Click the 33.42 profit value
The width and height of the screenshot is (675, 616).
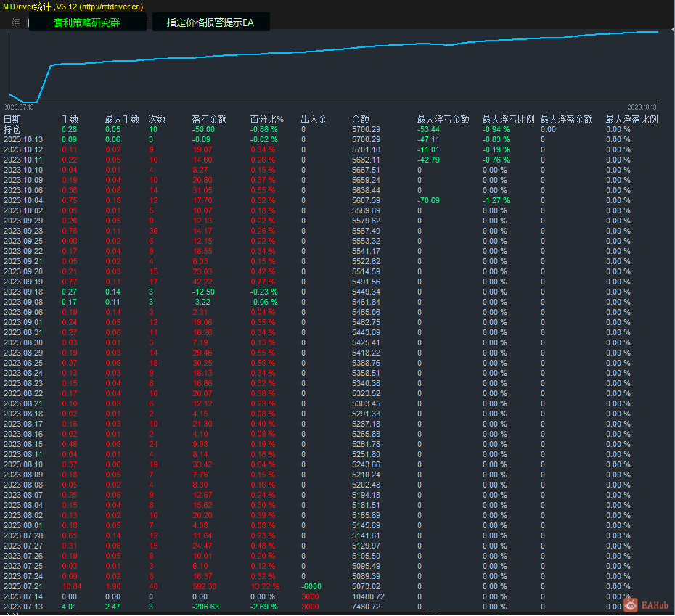[202, 465]
